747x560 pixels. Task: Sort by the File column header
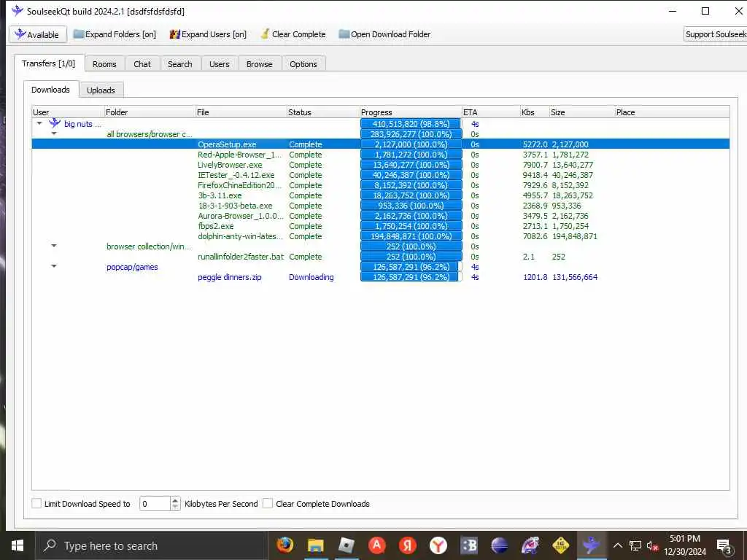coord(241,112)
